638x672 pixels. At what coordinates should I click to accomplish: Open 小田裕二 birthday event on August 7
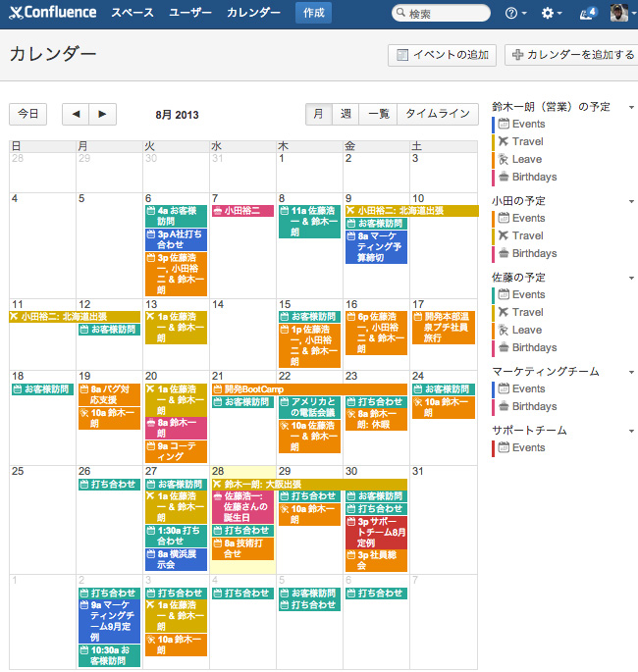[x=242, y=210]
